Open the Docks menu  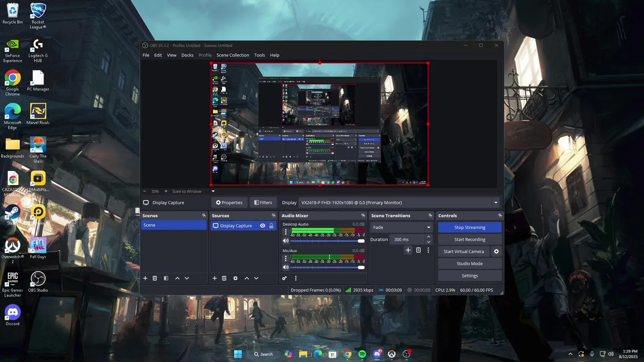187,55
